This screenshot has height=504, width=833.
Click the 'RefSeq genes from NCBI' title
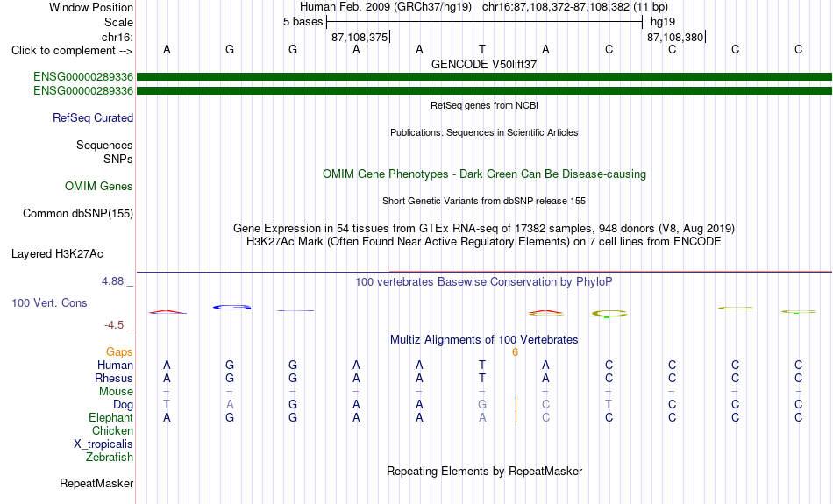click(x=484, y=105)
